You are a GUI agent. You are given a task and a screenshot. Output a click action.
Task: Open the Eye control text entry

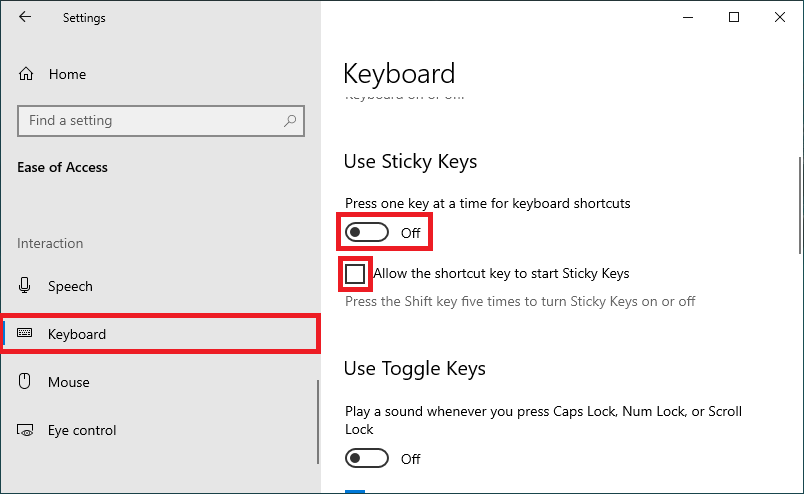pos(82,430)
